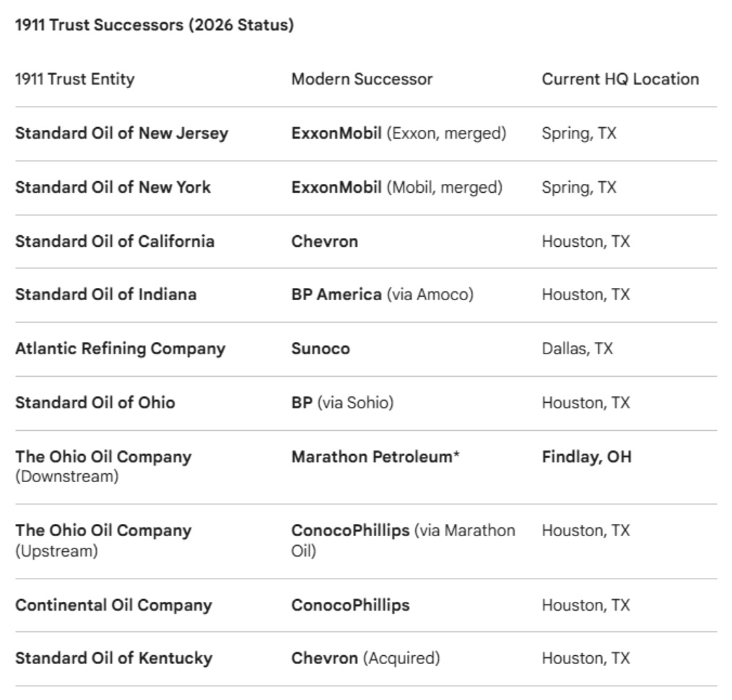Image resolution: width=732 pixels, height=700 pixels.
Task: Click "Standard Oil of Indiana" entity name
Action: (105, 294)
